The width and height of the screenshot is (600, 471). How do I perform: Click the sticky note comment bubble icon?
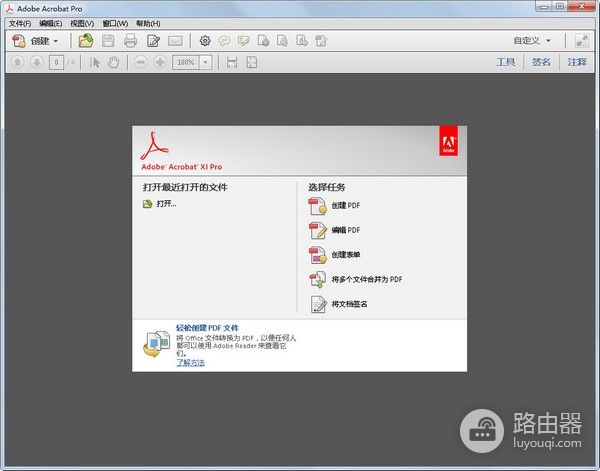pyautogui.click(x=224, y=41)
